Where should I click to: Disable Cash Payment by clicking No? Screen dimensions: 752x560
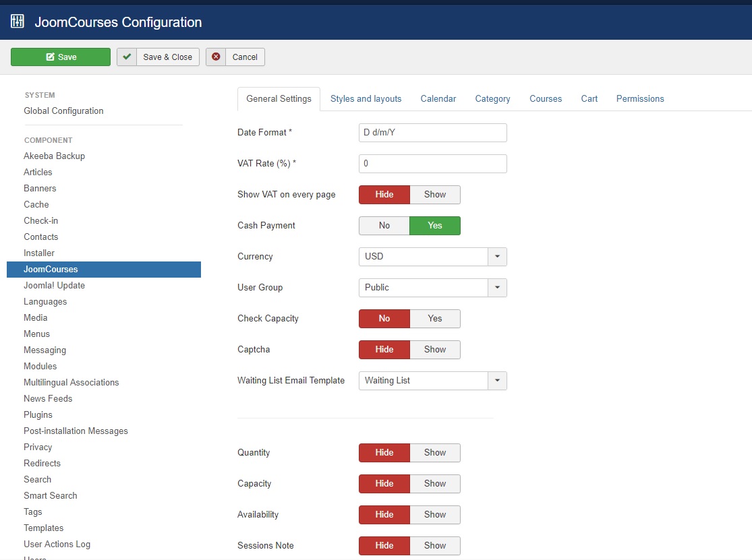pyautogui.click(x=384, y=225)
